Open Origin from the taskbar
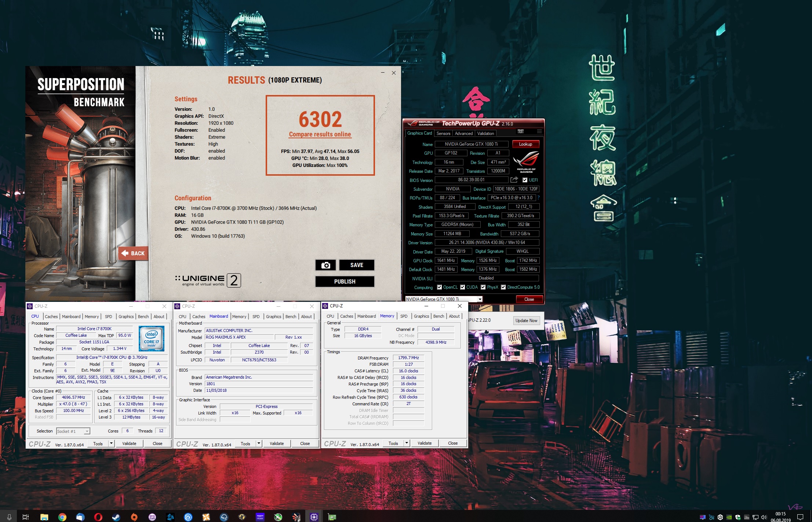 pos(134,517)
